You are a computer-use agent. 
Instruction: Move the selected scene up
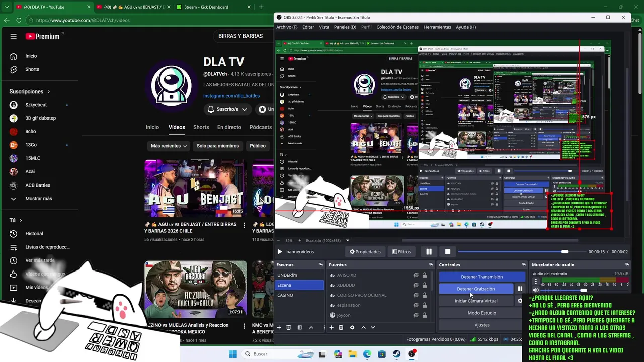tap(311, 328)
